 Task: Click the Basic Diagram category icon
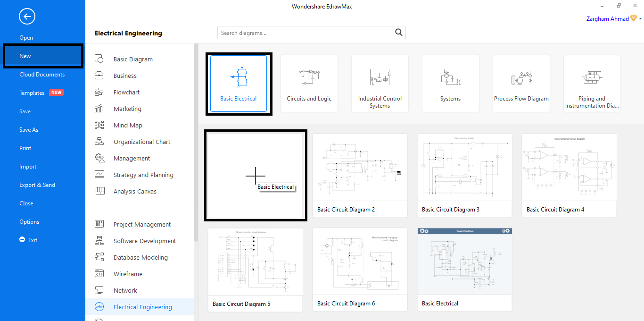[x=99, y=59]
